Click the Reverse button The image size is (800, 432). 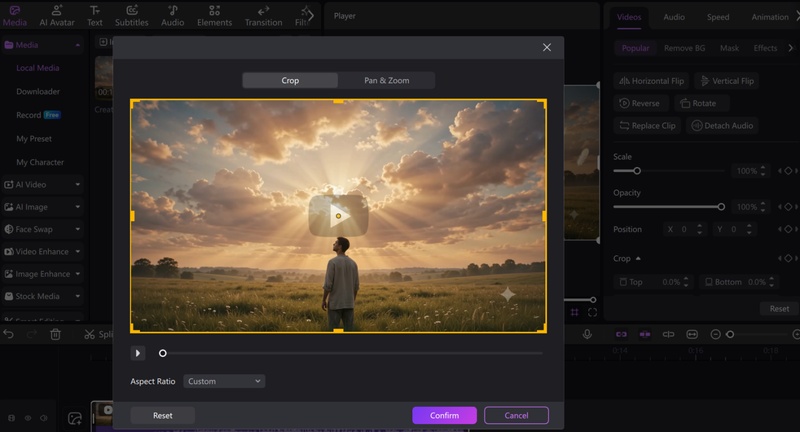[x=639, y=104]
